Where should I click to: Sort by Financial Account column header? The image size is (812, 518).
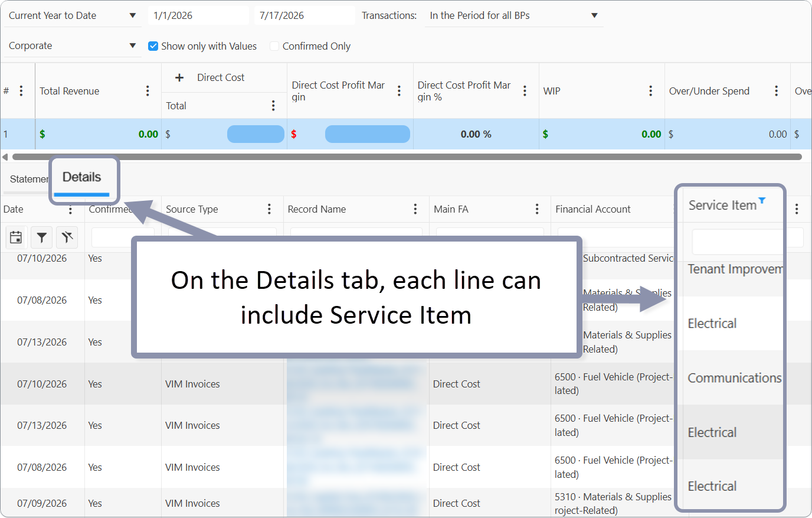point(592,209)
